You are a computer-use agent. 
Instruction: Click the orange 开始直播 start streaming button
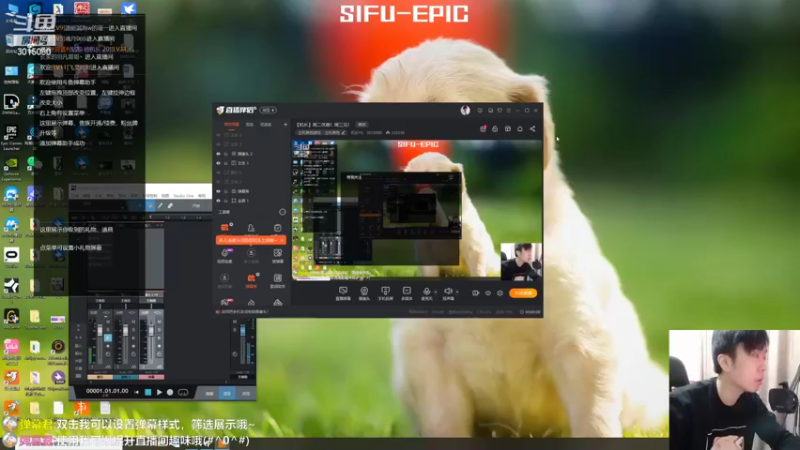point(523,293)
